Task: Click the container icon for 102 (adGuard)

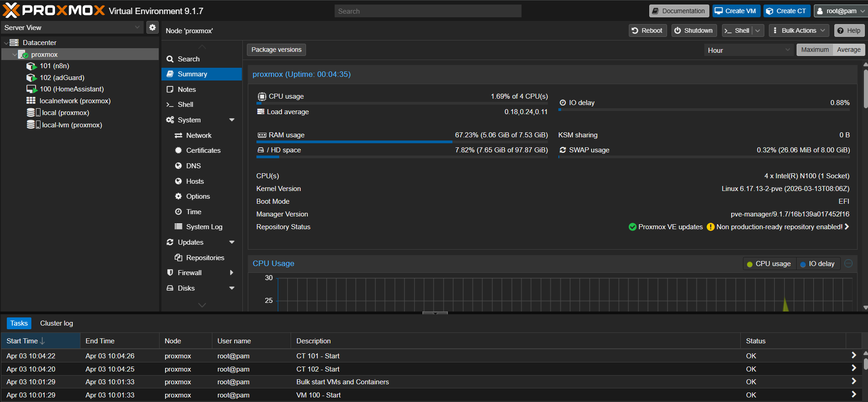Action: (31, 78)
